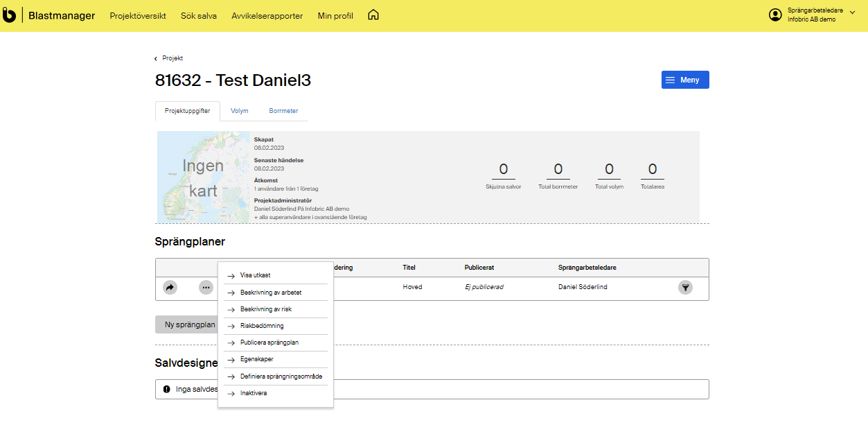Open Min profil in top navigation
The width and height of the screenshot is (868, 425).
tap(335, 15)
